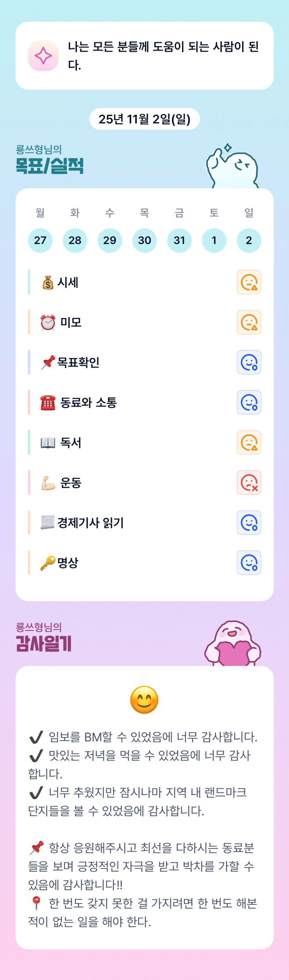289x980 pixels.
Task: Tap the red face icon for 운동
Action: coord(249,482)
